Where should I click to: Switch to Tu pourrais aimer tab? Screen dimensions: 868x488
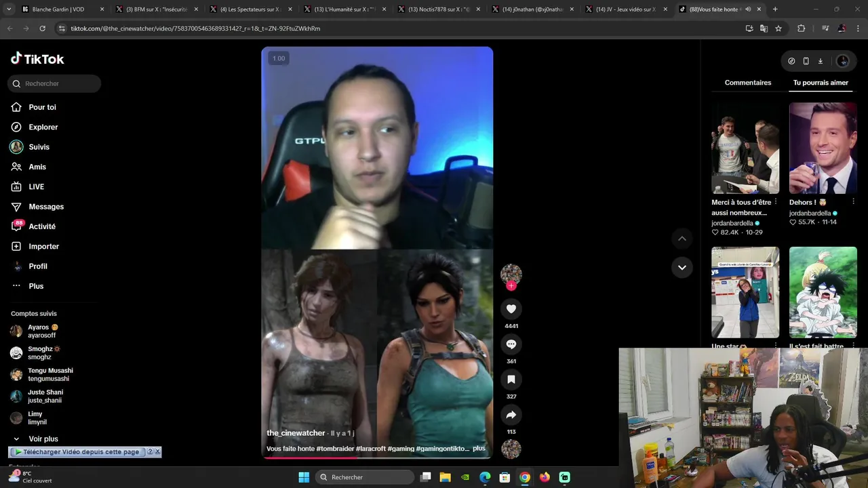pos(821,83)
